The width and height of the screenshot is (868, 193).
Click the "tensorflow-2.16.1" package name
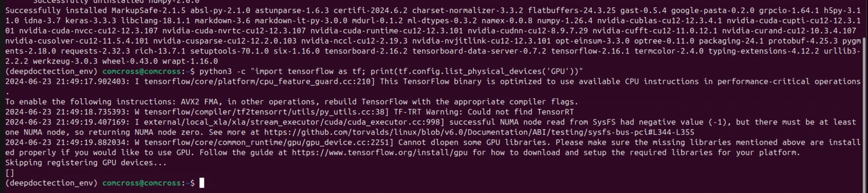click(590, 51)
